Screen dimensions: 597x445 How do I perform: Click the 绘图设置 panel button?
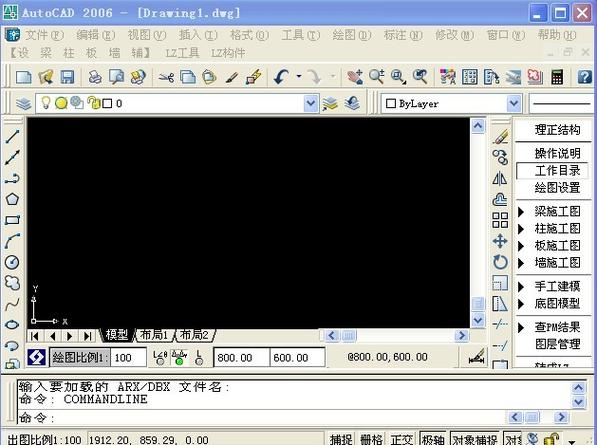point(557,188)
